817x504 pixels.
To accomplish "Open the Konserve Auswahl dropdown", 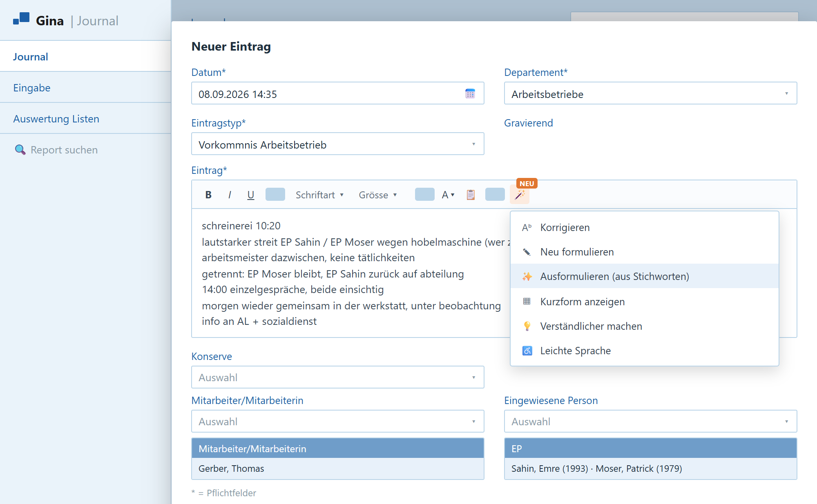I will coord(338,377).
